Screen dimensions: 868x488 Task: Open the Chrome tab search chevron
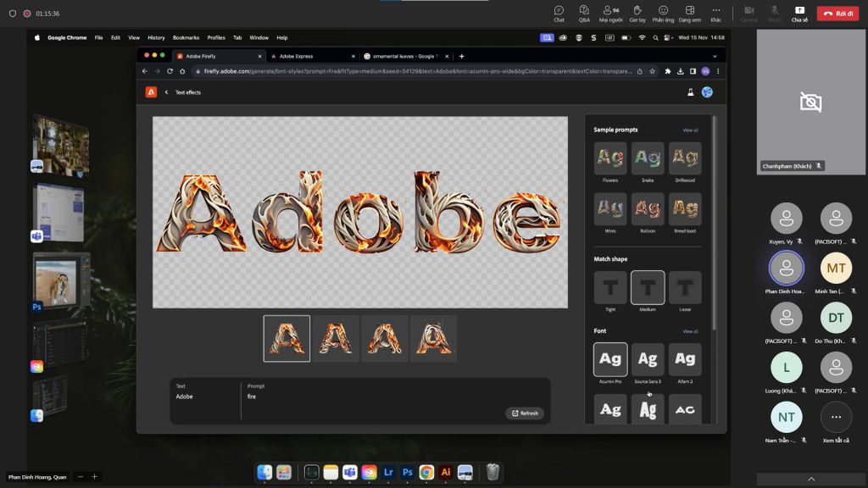(x=715, y=56)
